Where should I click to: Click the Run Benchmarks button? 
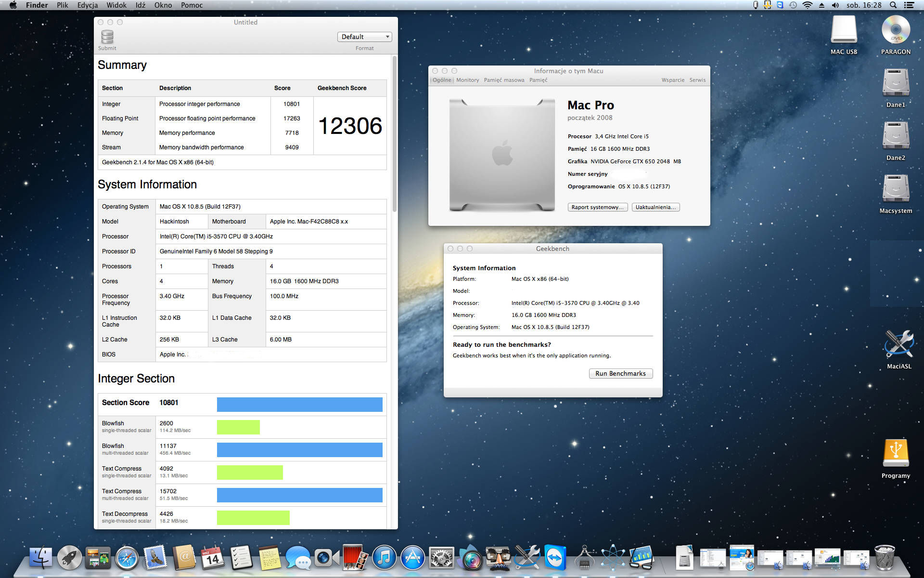coord(621,373)
